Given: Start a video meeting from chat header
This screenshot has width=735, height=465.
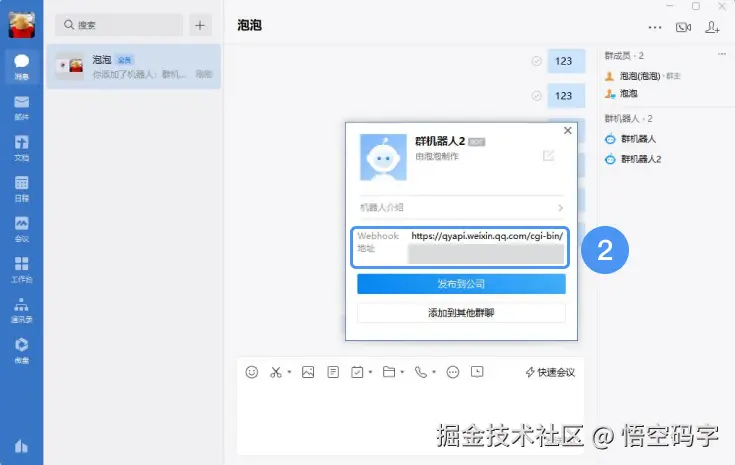Looking at the screenshot, I should pos(683,27).
